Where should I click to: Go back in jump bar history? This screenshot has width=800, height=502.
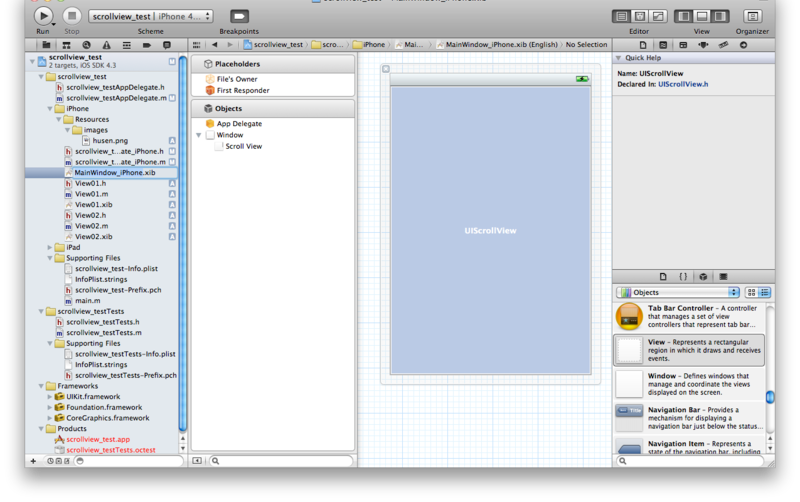click(x=214, y=45)
